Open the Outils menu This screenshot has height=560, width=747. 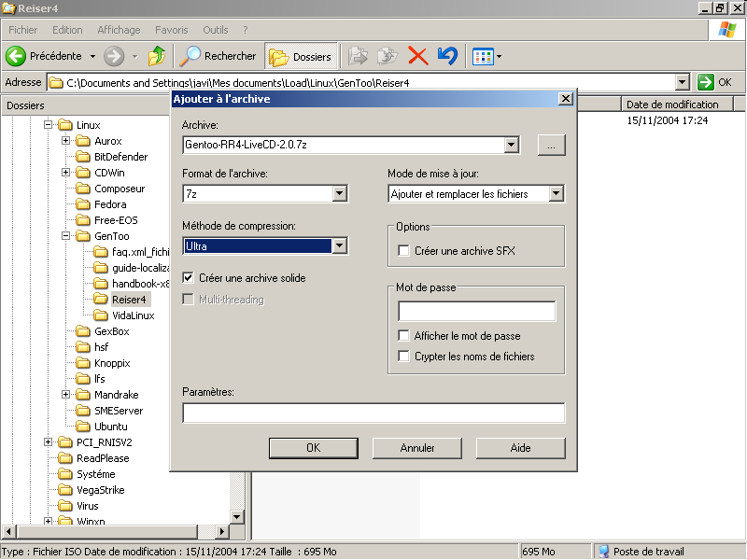[216, 30]
